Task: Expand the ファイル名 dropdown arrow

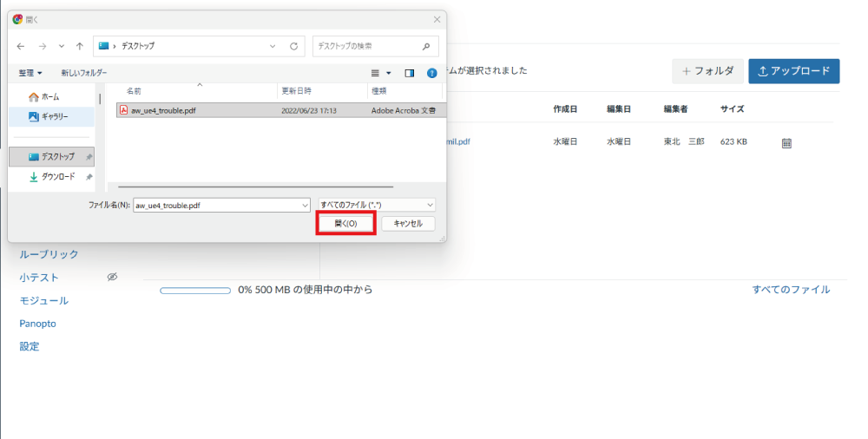Action: 305,206
